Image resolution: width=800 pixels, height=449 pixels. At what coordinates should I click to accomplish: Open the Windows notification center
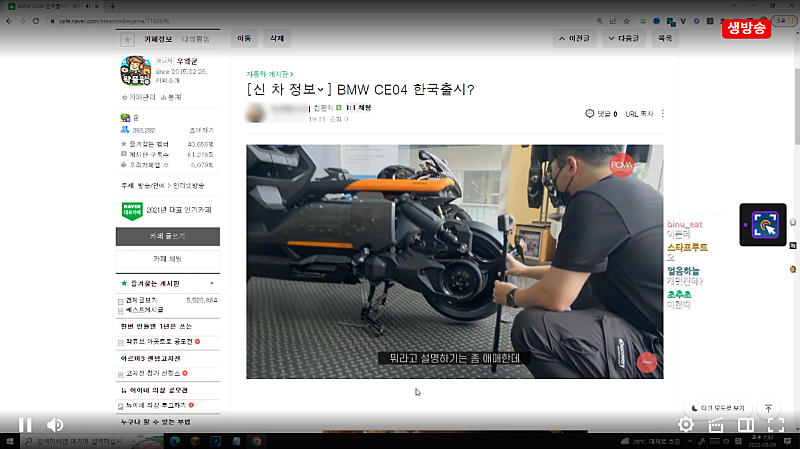[x=788, y=441]
